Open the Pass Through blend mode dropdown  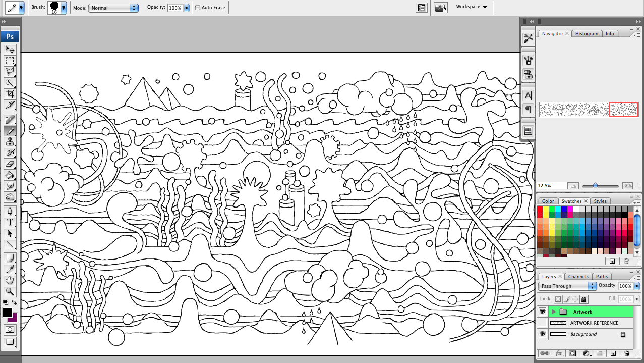(567, 286)
